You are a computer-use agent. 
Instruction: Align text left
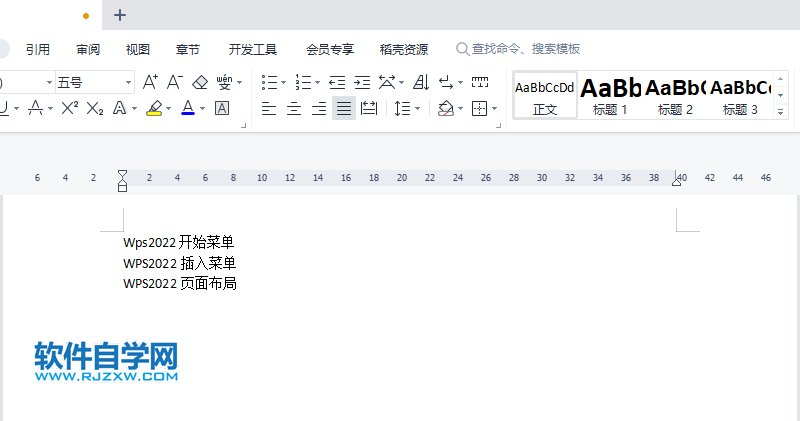[x=269, y=109]
